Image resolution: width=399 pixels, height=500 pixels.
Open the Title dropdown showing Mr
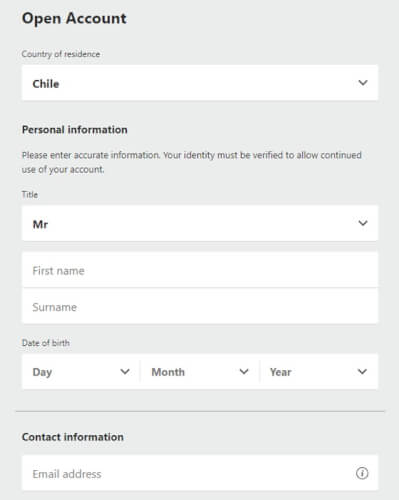[200, 223]
